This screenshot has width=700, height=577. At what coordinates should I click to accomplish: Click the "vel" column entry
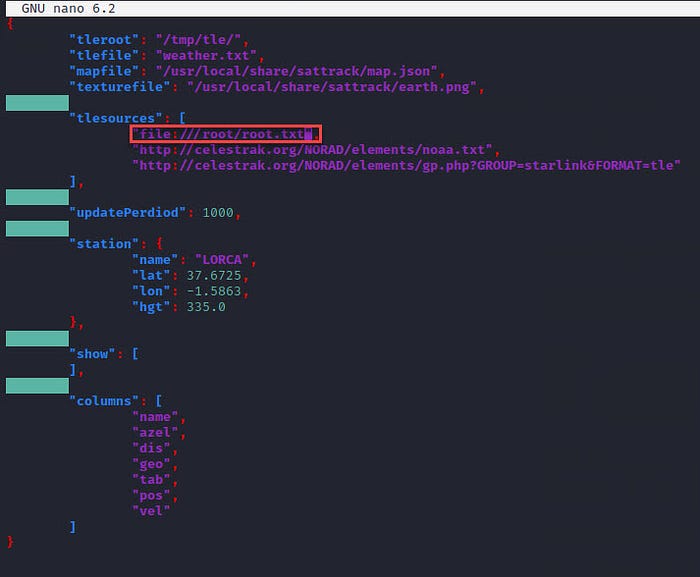[151, 511]
